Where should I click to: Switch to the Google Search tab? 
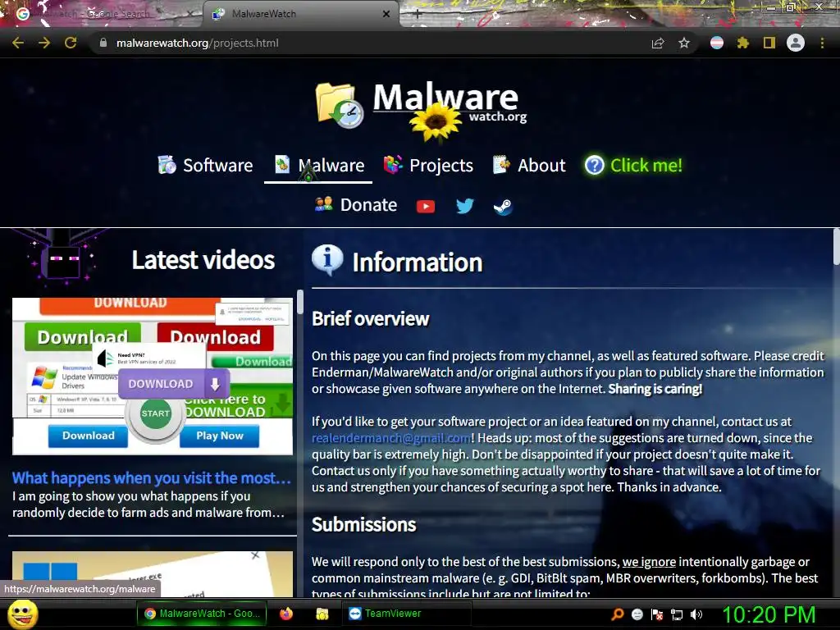pyautogui.click(x=102, y=14)
